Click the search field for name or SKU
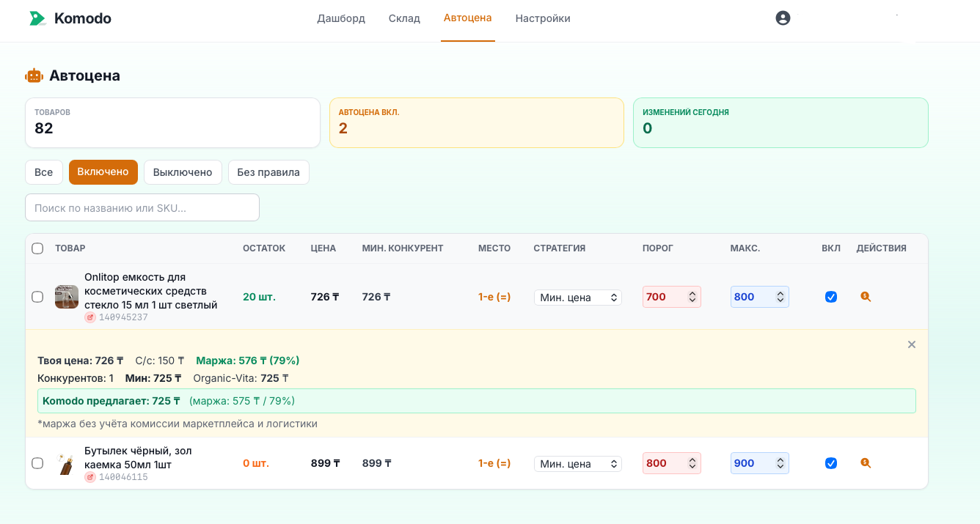Image resolution: width=980 pixels, height=524 pixels. coord(142,207)
